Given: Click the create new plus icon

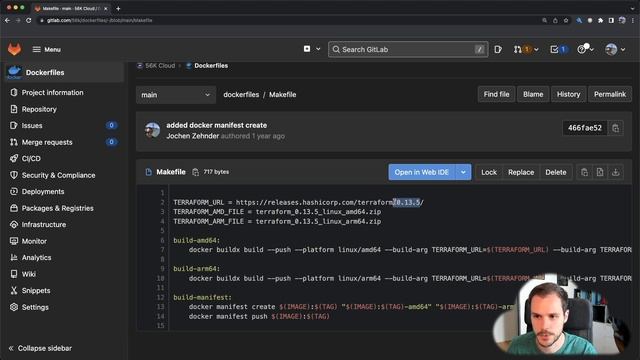Looking at the screenshot, I should pyautogui.click(x=307, y=49).
